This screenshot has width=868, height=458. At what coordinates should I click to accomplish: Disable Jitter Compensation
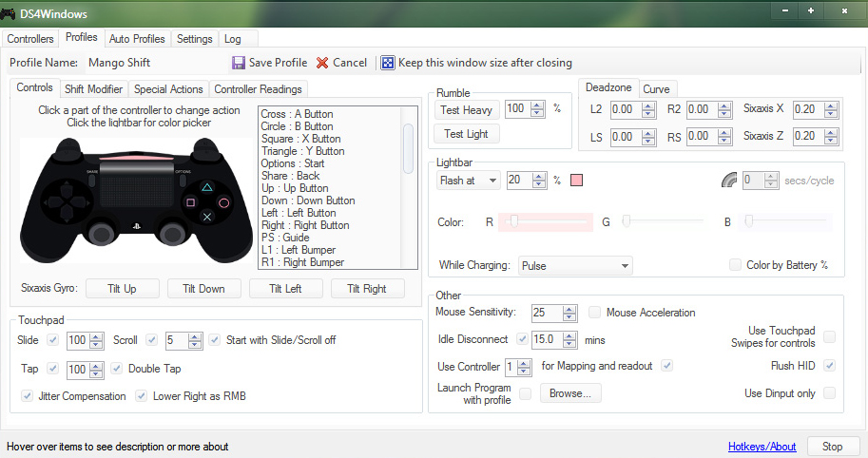click(x=27, y=395)
